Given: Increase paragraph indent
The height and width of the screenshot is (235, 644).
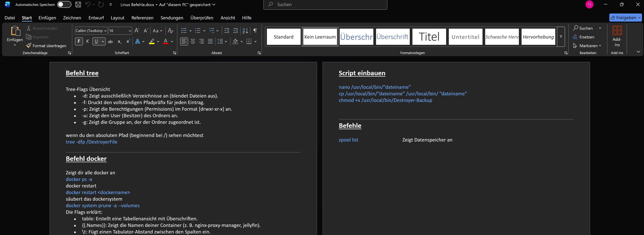Looking at the screenshot, I should [x=235, y=30].
